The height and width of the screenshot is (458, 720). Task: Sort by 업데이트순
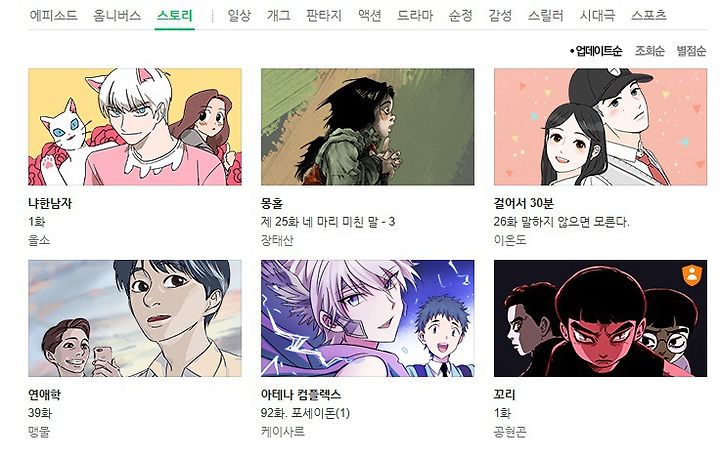coord(596,51)
